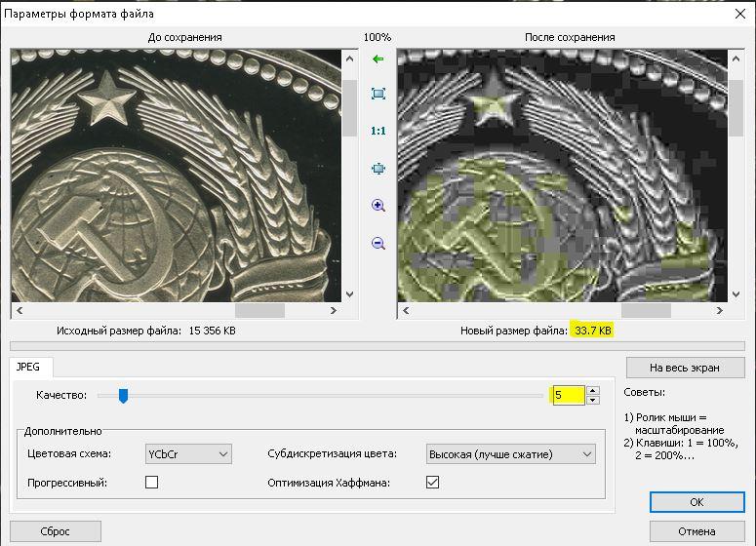
Task: Click the new file size 33.7 KB value
Action: tap(592, 331)
